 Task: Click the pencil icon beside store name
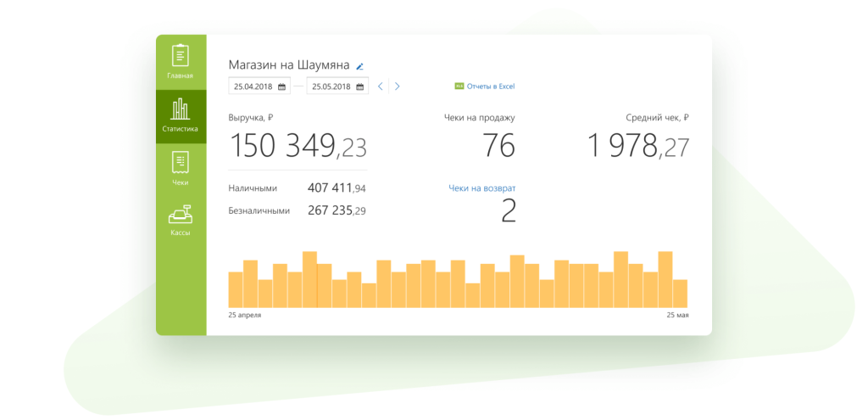click(x=359, y=66)
